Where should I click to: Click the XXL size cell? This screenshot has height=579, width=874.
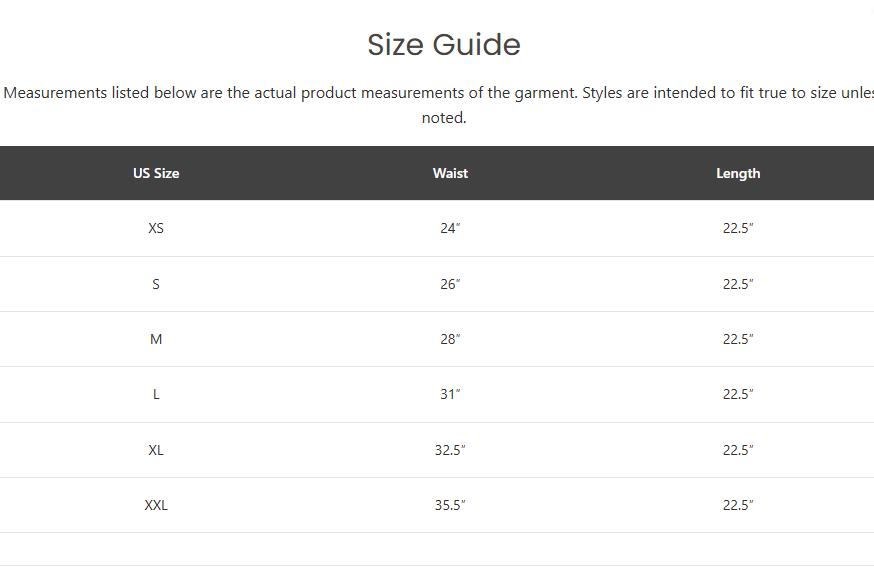coord(156,505)
